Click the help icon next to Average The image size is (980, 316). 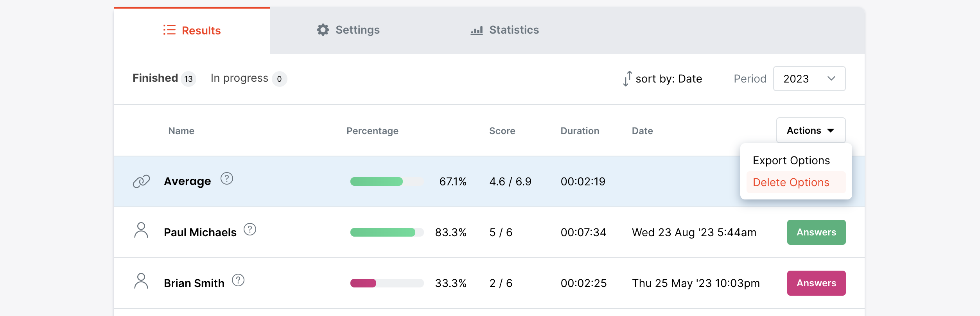click(x=227, y=179)
